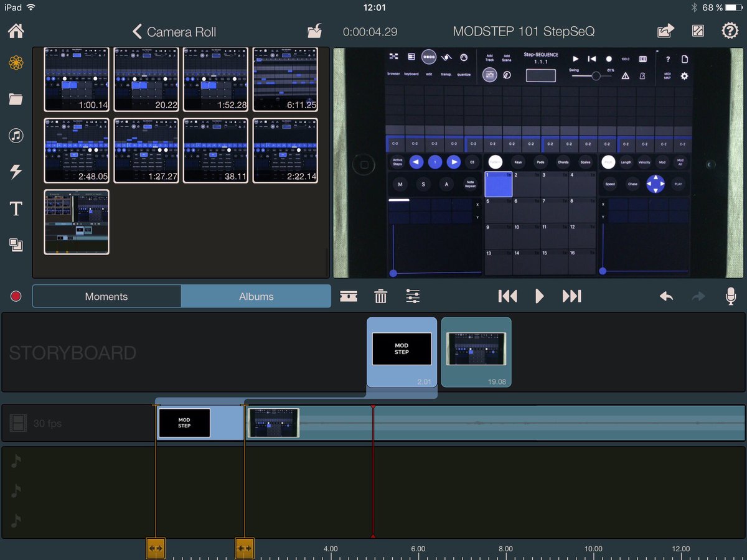Select the 6:11.25 video thumbnail
The width and height of the screenshot is (747, 560).
coord(285,80)
